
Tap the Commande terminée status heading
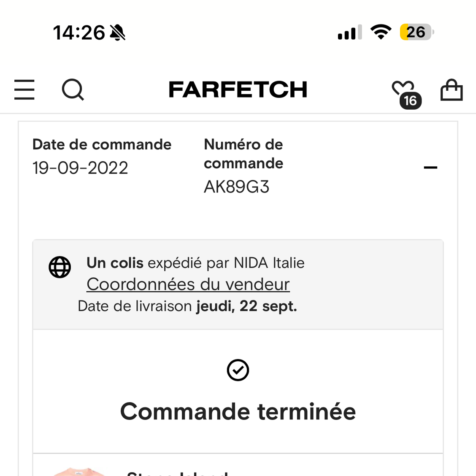point(238,411)
